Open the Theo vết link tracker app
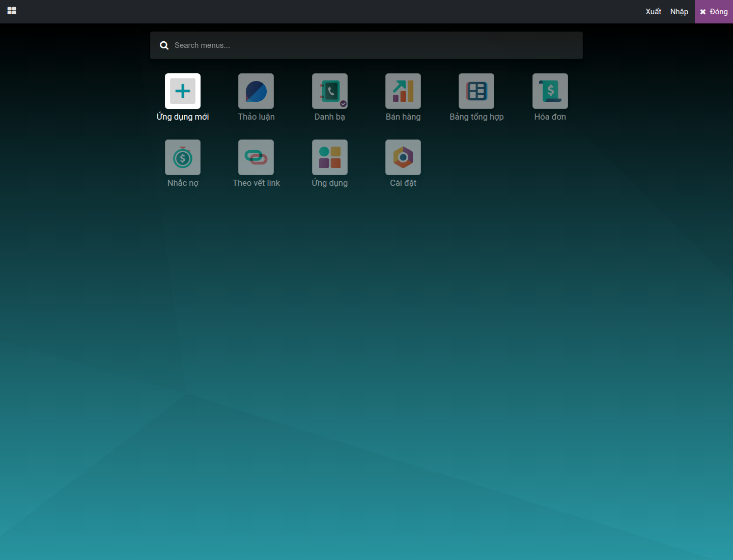 (x=256, y=157)
